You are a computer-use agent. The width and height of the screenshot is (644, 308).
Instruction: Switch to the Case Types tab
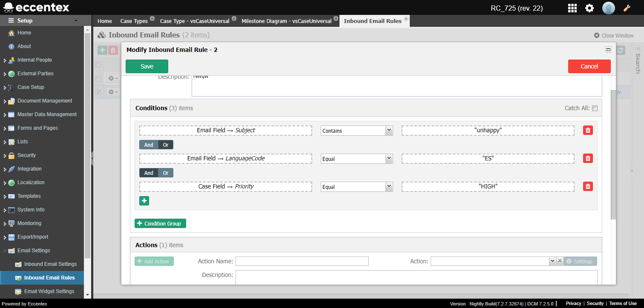click(x=134, y=21)
